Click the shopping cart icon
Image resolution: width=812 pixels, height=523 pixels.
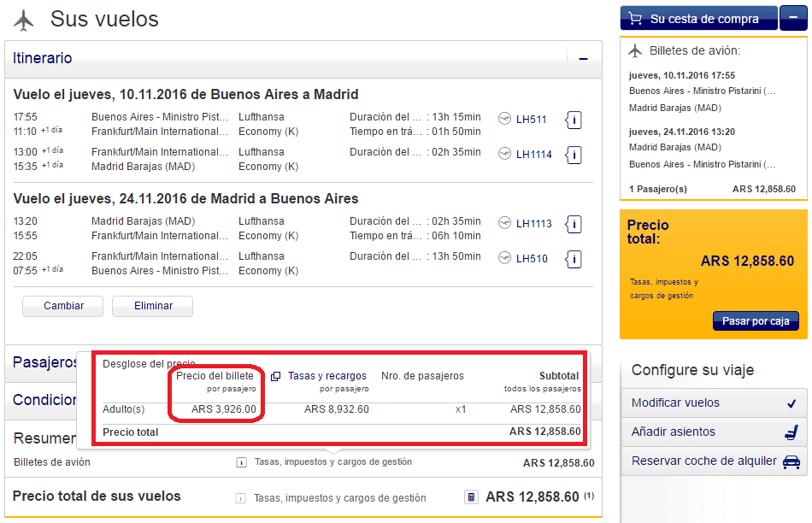point(635,19)
